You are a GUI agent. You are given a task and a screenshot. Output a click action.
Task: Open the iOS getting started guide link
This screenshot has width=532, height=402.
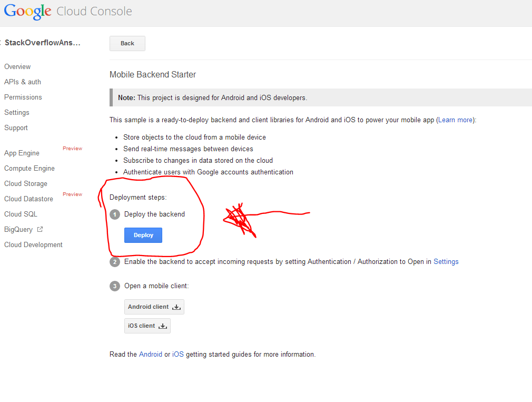[178, 355]
